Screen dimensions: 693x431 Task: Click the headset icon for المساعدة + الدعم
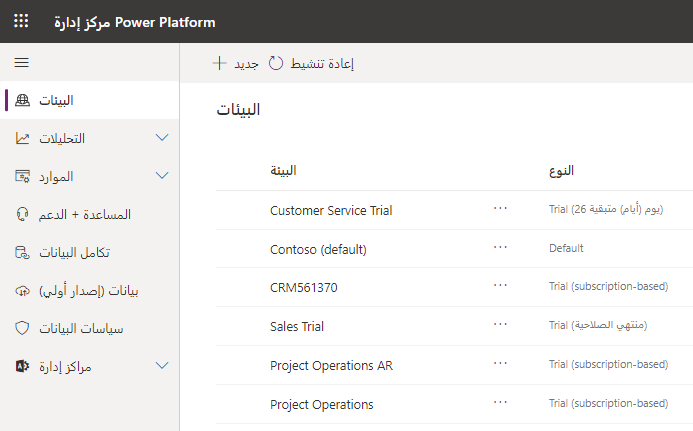click(x=23, y=214)
